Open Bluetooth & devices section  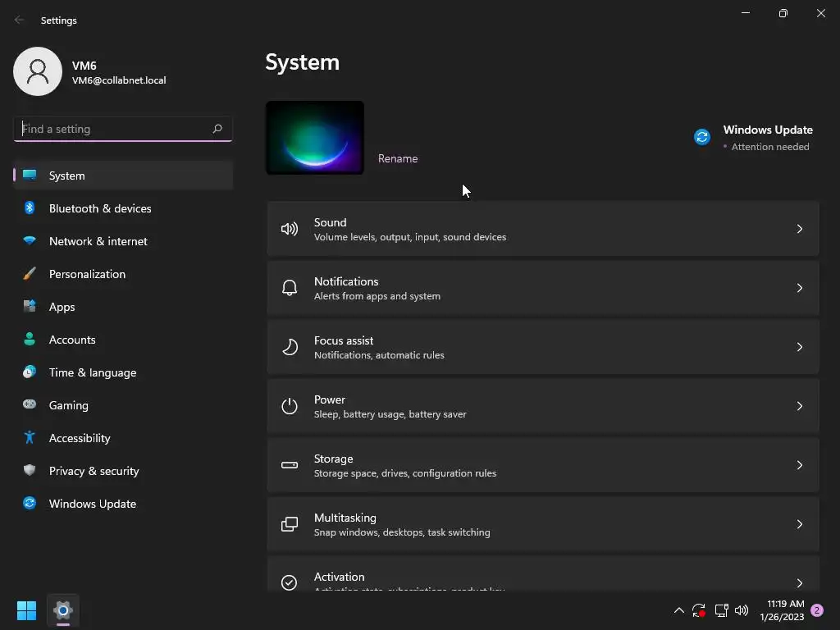pos(123,208)
